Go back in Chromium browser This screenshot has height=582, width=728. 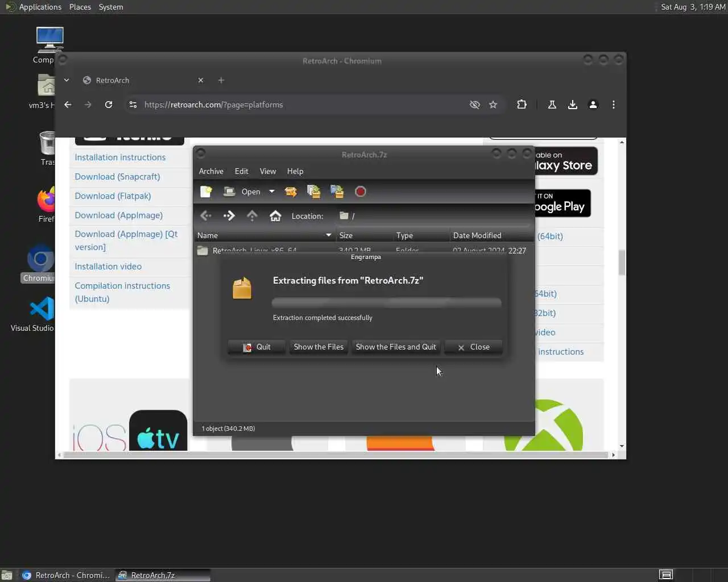(68, 105)
